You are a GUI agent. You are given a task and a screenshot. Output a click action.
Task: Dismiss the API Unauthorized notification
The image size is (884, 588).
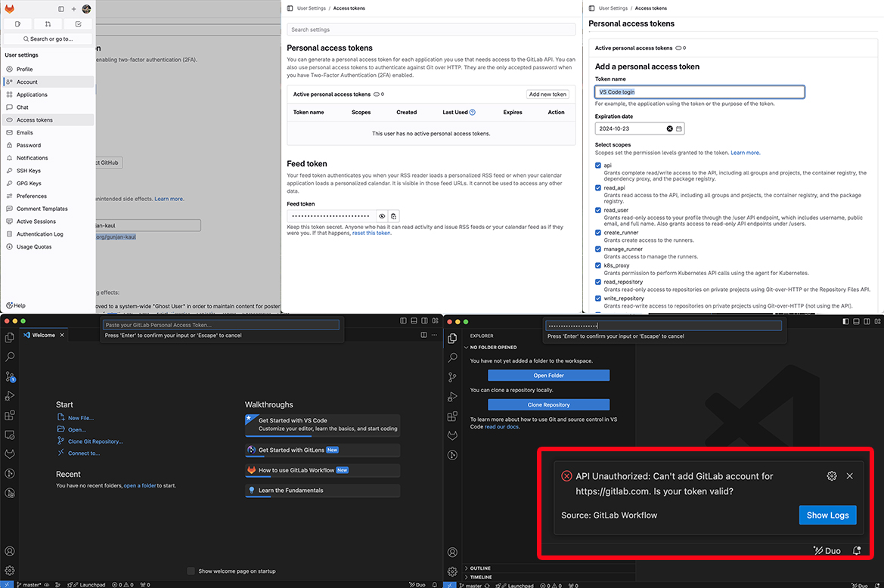(850, 476)
